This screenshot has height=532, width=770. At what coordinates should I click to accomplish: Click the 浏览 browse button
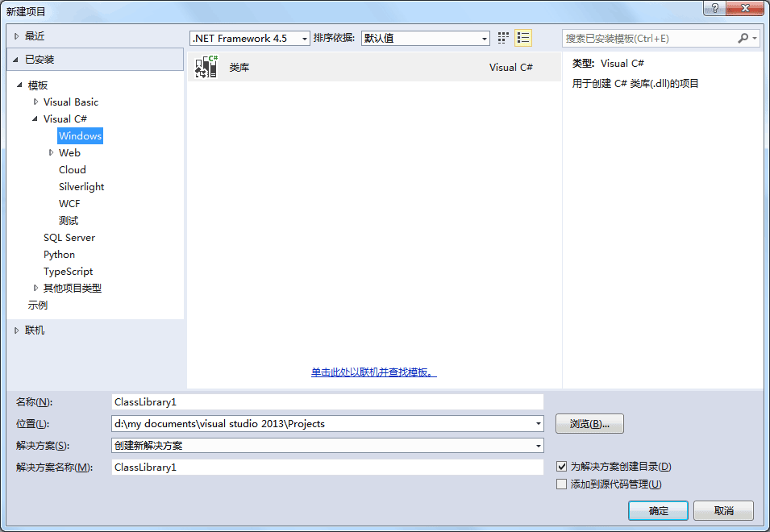pos(589,424)
